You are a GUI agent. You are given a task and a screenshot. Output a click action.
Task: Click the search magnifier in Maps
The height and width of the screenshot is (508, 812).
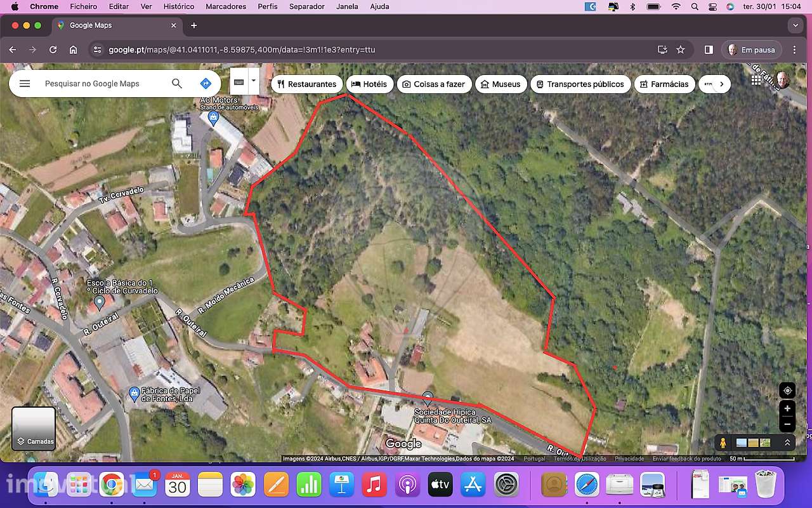tap(177, 84)
